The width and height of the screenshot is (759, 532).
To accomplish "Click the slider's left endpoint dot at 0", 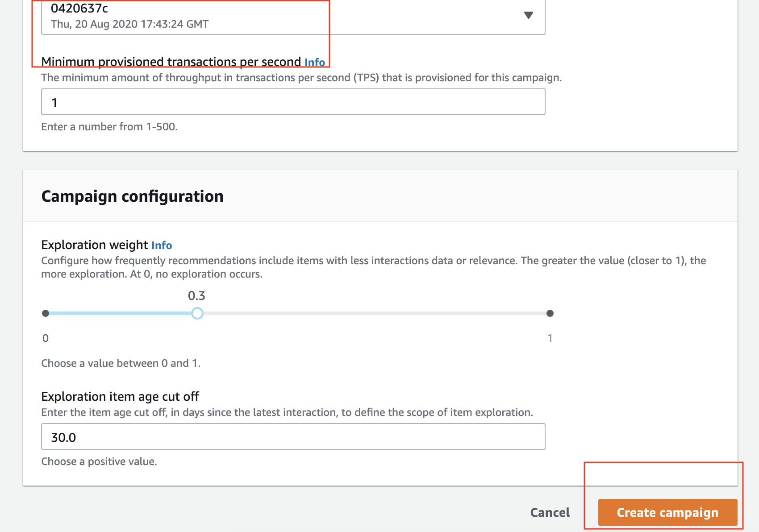I will tap(46, 313).
